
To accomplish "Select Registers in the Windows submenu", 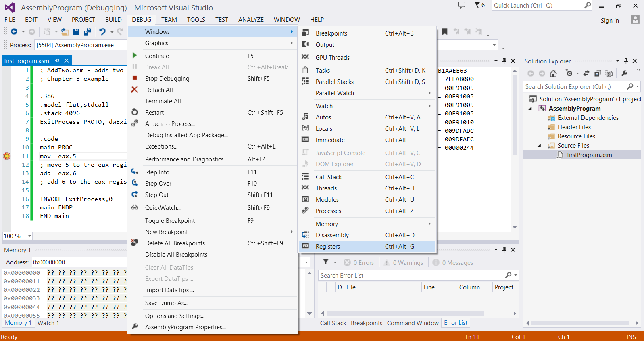I will point(367,247).
